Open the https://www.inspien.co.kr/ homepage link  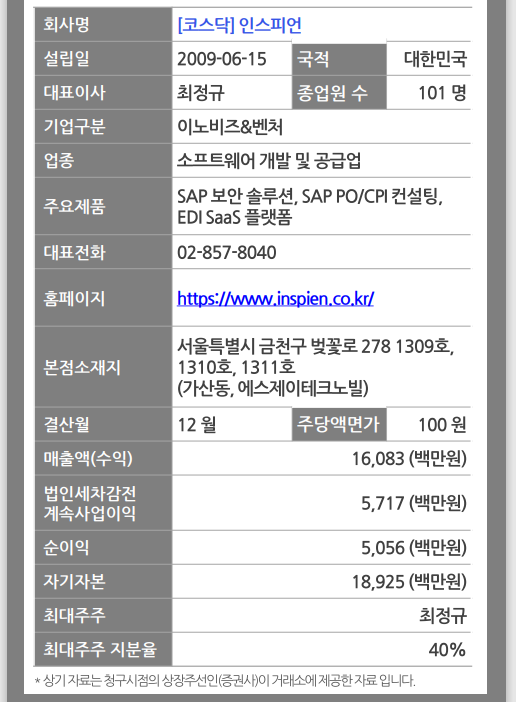[x=275, y=298]
